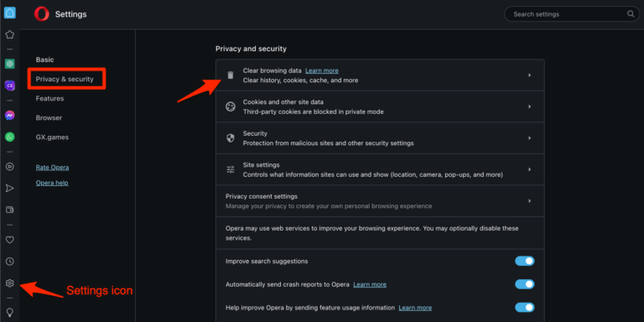The height and width of the screenshot is (322, 644).
Task: Go to Features settings section
Action: coord(49,99)
